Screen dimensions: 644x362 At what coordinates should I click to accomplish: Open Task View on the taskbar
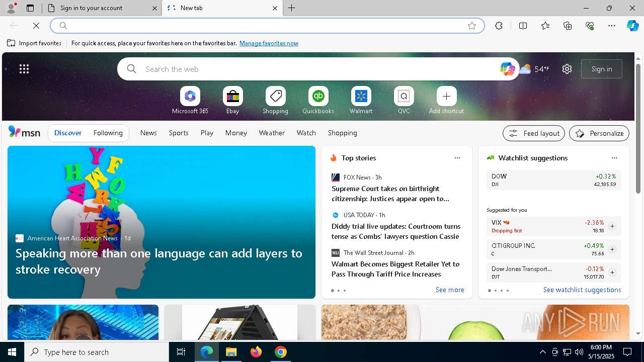[181, 352]
